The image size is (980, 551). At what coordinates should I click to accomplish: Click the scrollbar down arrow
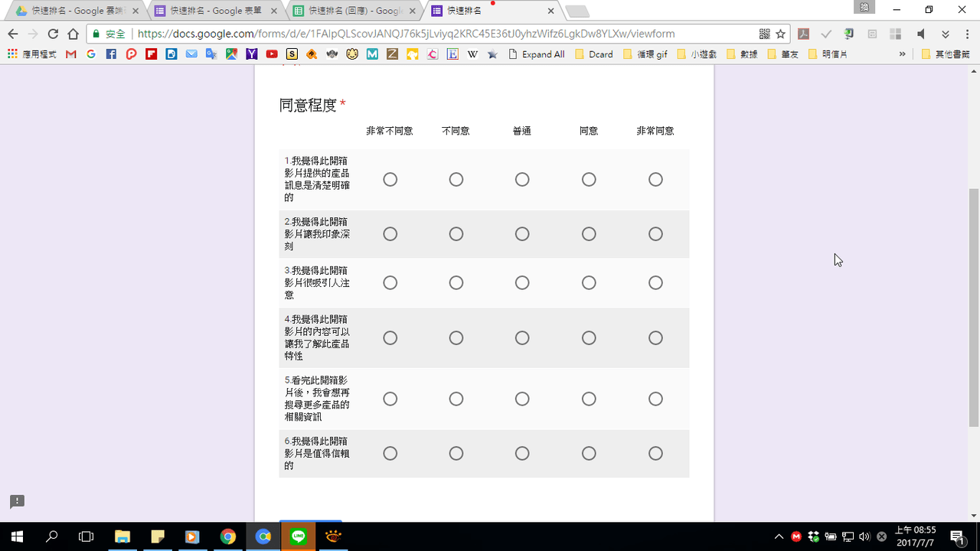click(974, 516)
